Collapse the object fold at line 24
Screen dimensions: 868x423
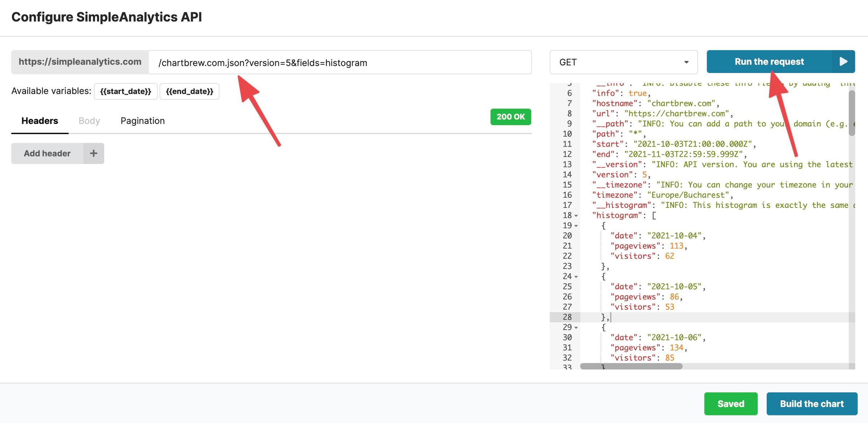576,277
